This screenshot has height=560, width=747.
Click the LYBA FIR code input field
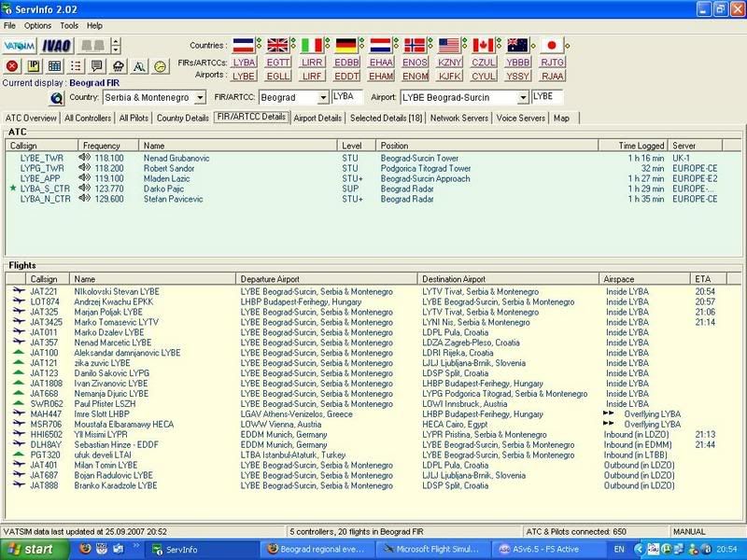pos(346,97)
